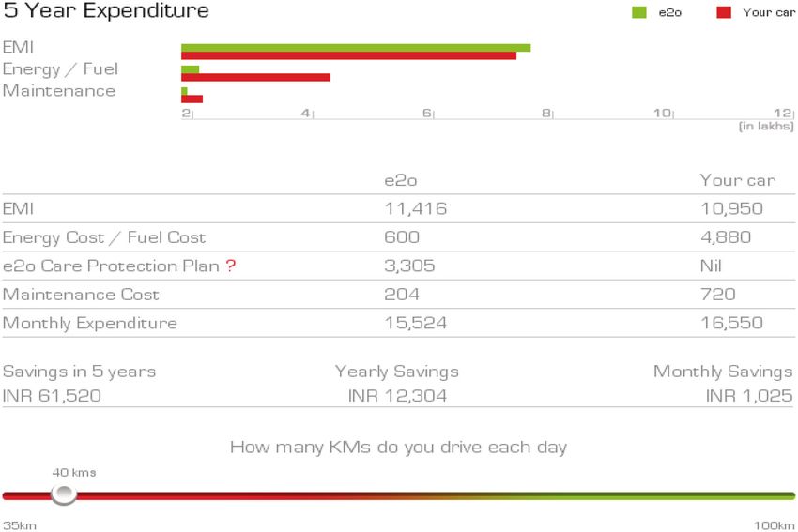Click the red Energy / Fuel bar
The width and height of the screenshot is (798, 532).
pyautogui.click(x=255, y=77)
